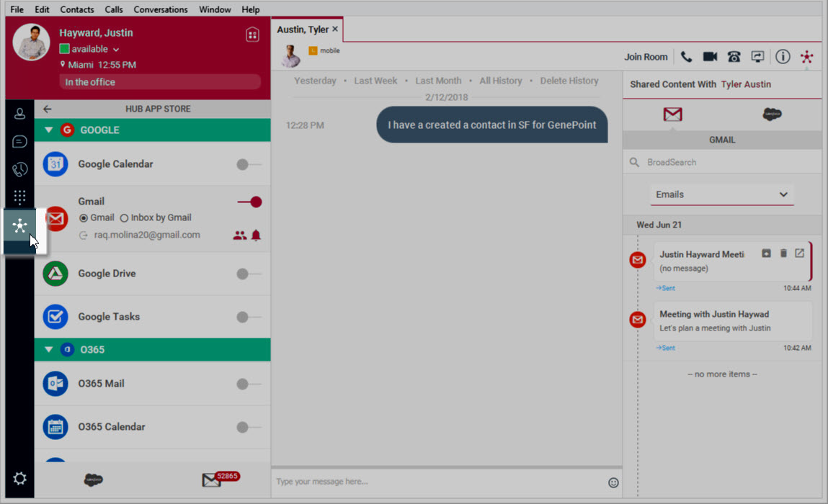This screenshot has width=828, height=504.
Task: Open the Emails dropdown
Action: (x=722, y=194)
